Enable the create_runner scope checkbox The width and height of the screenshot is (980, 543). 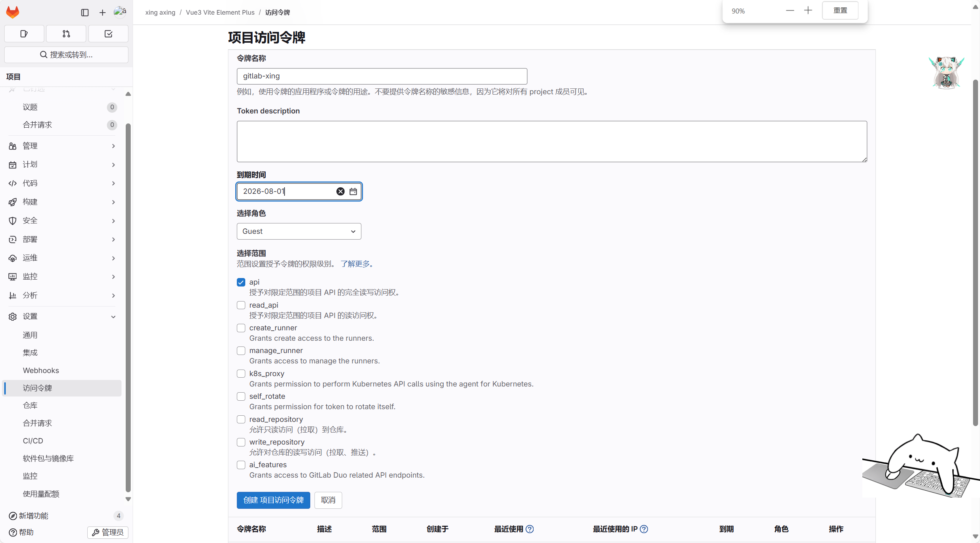point(241,328)
